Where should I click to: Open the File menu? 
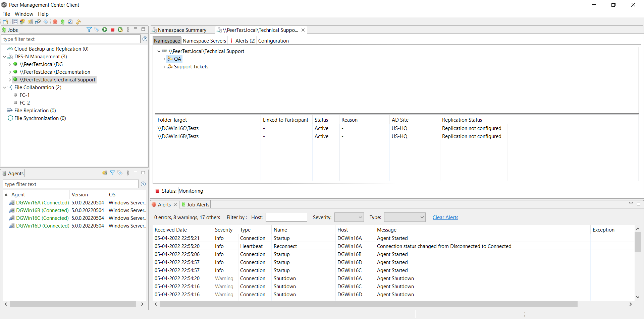[6, 14]
